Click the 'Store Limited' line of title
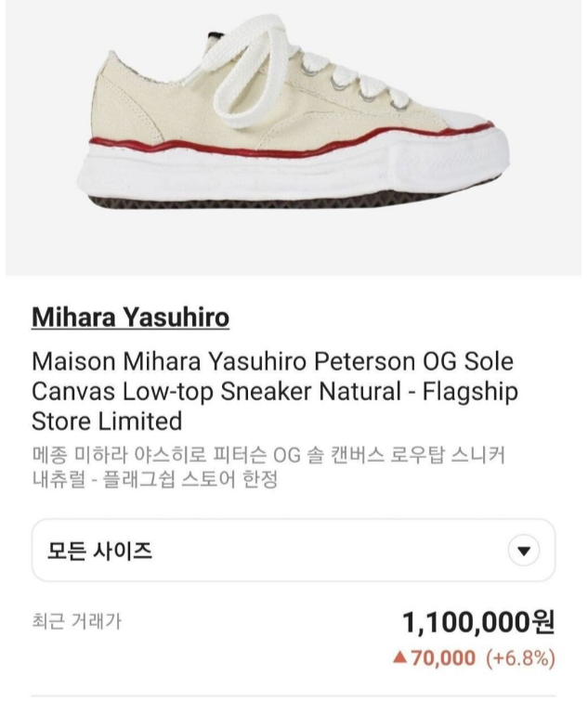This screenshot has height=702, width=588. 107,422
